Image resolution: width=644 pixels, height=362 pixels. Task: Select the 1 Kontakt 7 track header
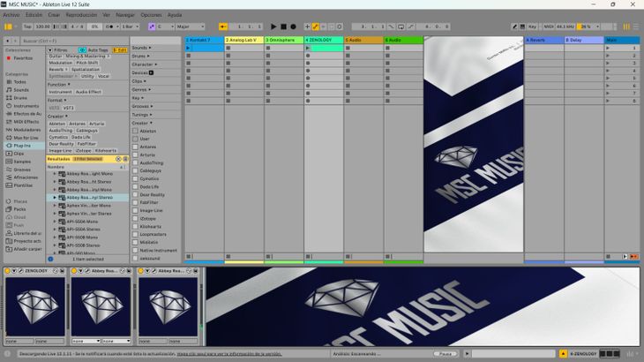[204, 40]
